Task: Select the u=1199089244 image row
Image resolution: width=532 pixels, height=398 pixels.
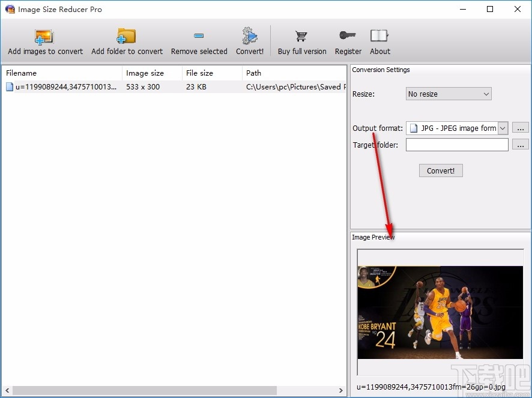Action: (x=60, y=86)
